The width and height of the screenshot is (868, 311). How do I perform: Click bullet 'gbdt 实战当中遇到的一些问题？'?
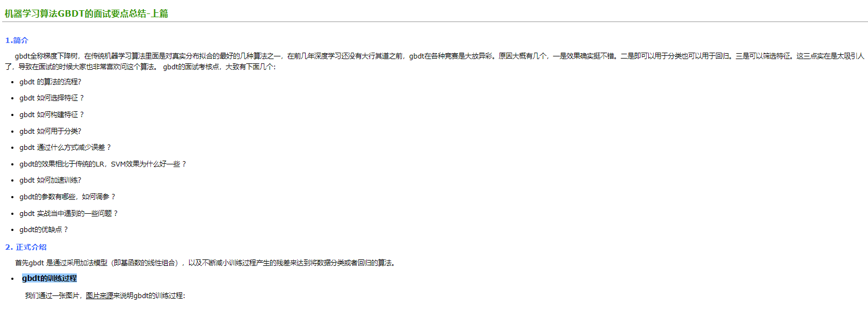point(69,213)
